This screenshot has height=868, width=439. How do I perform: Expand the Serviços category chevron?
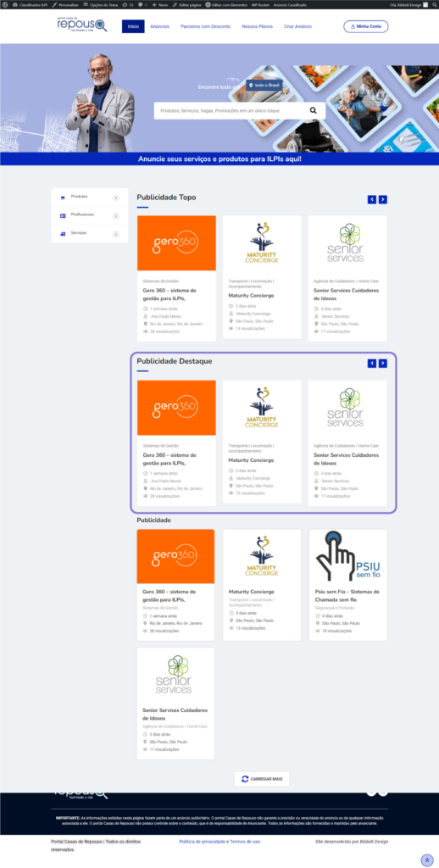(x=116, y=234)
